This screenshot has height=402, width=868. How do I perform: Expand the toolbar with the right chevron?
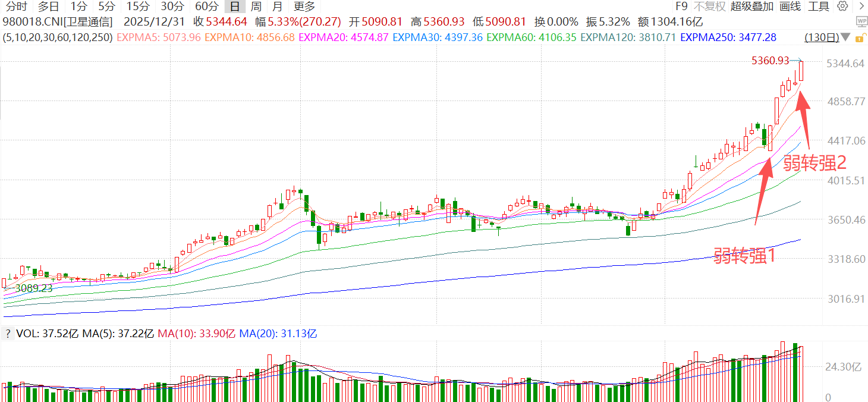[860, 7]
